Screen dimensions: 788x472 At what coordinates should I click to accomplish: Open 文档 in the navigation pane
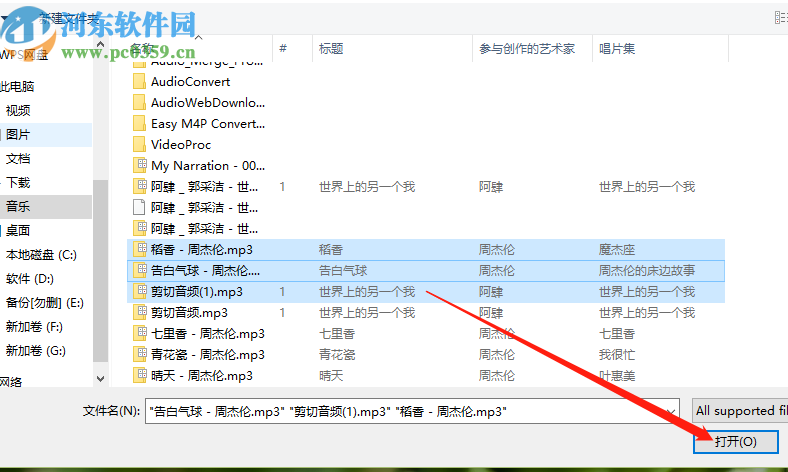pyautogui.click(x=18, y=158)
